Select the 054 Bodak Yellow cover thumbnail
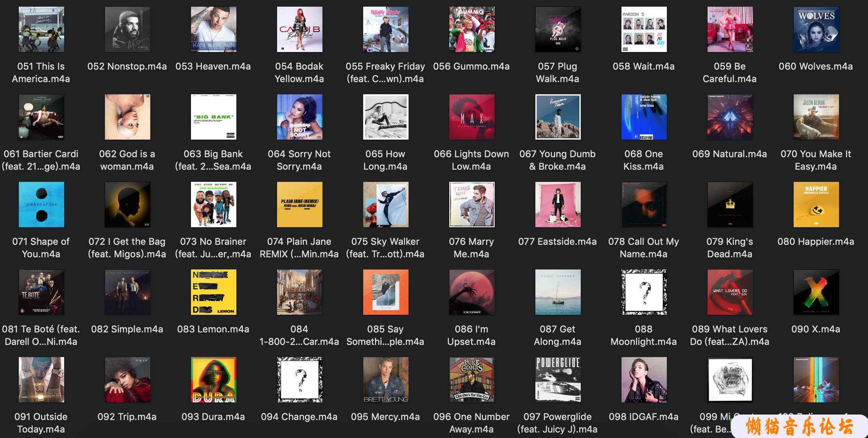 coord(300,29)
